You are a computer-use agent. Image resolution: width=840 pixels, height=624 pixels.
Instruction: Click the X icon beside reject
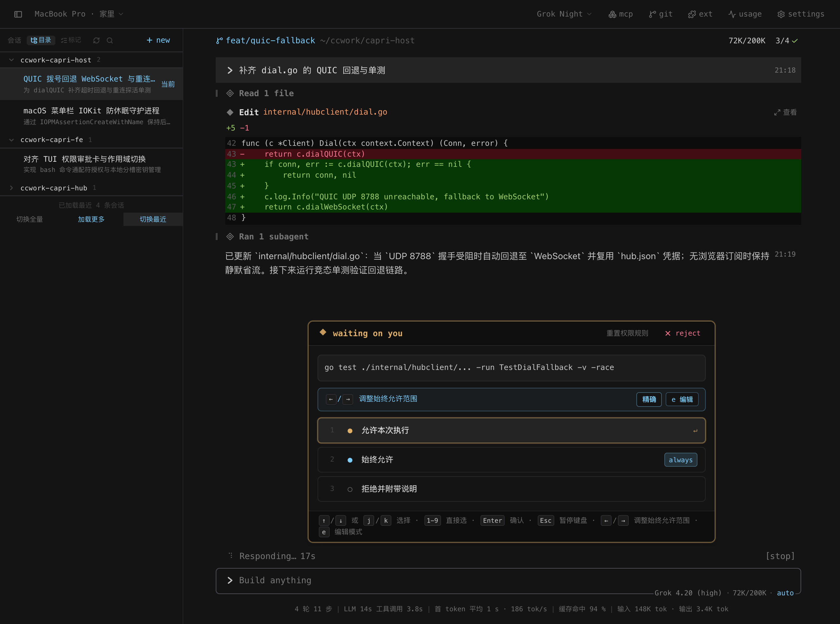pos(668,333)
